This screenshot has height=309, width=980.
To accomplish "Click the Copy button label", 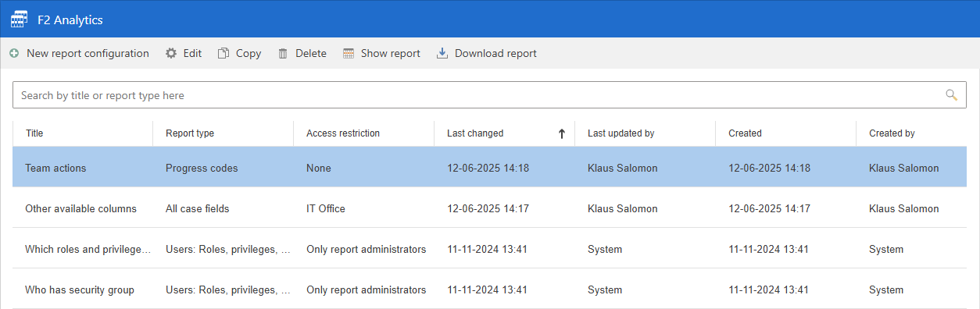I will [x=249, y=54].
